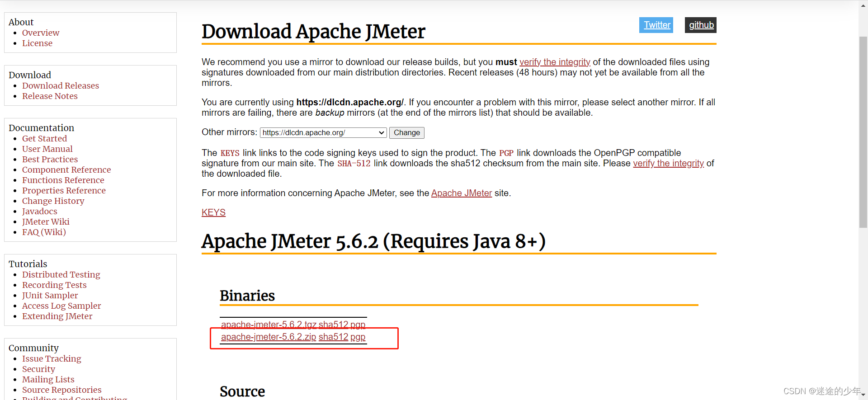Open Recording Tests tutorial
Viewport: 868px width, 400px height.
(54, 285)
